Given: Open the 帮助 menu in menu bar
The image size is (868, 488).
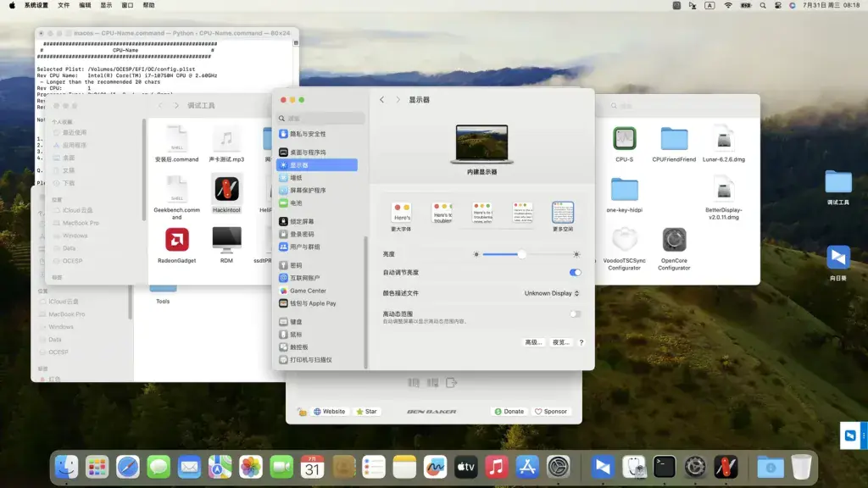Looking at the screenshot, I should click(x=149, y=6).
